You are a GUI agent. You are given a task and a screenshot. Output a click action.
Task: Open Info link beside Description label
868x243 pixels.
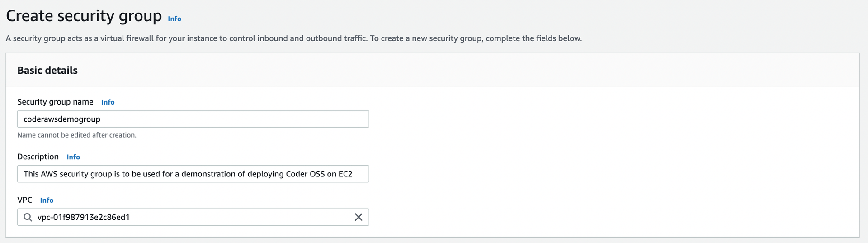pos(73,157)
